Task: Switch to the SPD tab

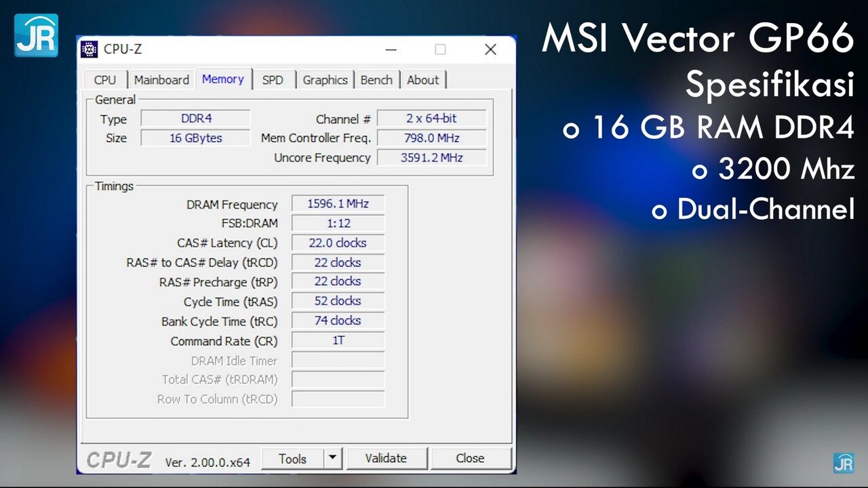Action: click(x=274, y=79)
